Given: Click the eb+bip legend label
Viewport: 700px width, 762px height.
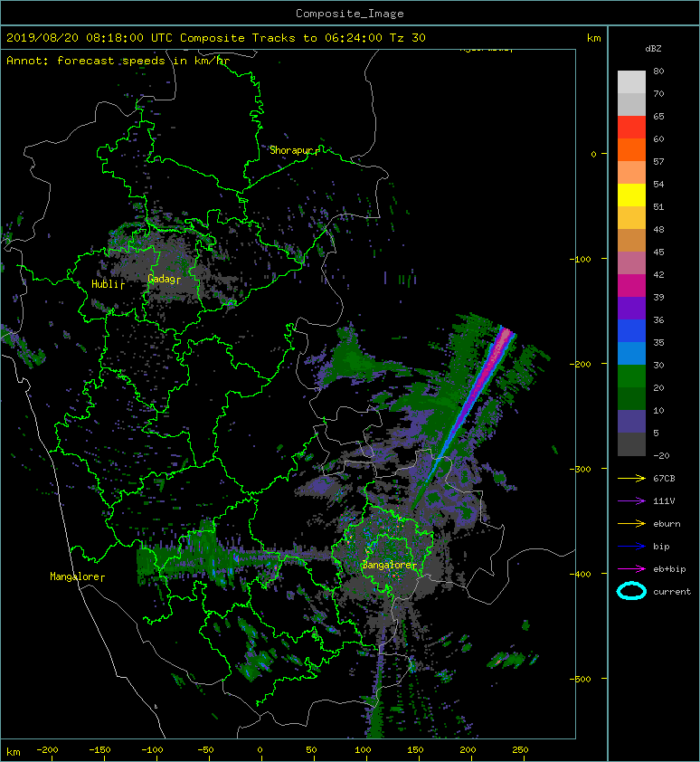Looking at the screenshot, I should pos(669,569).
